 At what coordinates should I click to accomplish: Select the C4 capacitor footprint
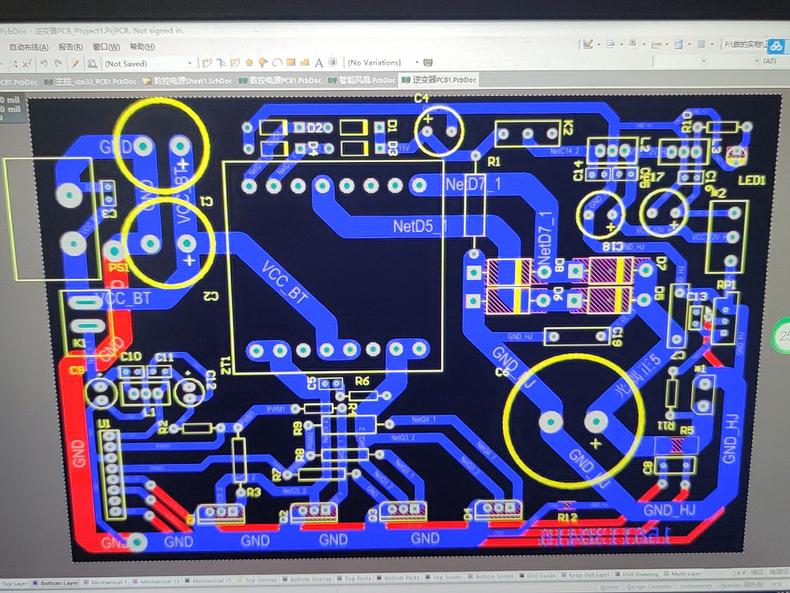(439, 131)
